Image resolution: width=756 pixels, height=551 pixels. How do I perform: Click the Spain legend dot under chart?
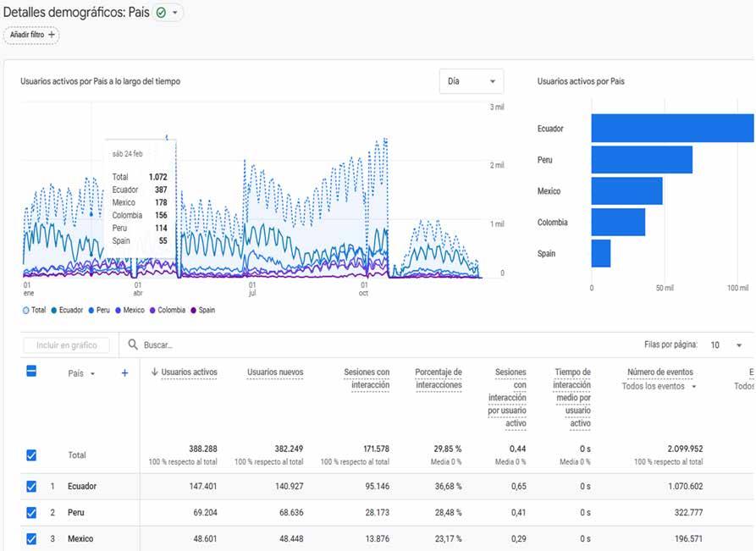coord(193,310)
